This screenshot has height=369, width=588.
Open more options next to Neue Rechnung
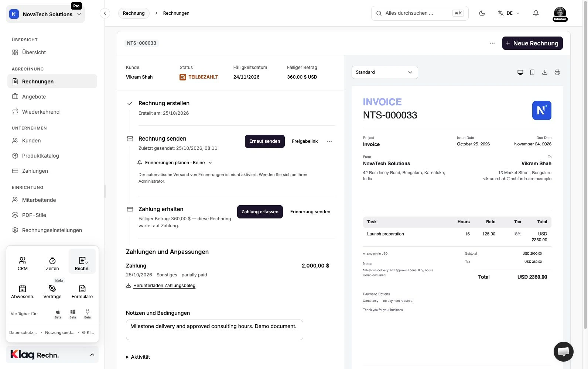click(492, 43)
